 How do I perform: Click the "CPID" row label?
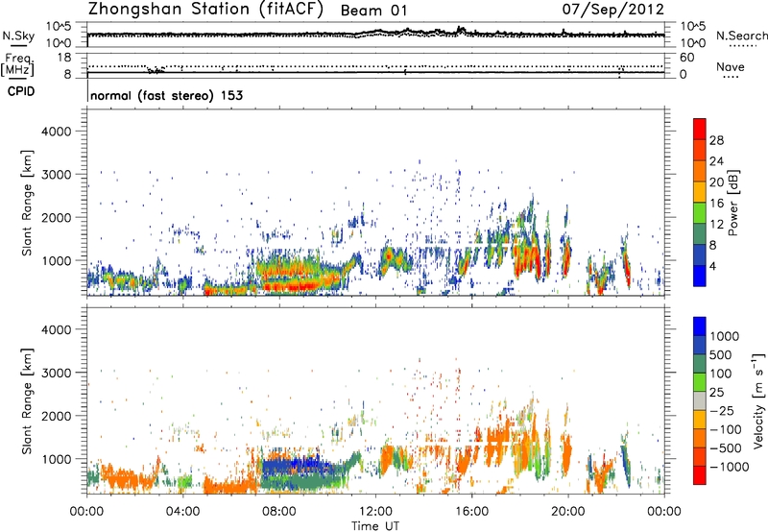tap(21, 91)
